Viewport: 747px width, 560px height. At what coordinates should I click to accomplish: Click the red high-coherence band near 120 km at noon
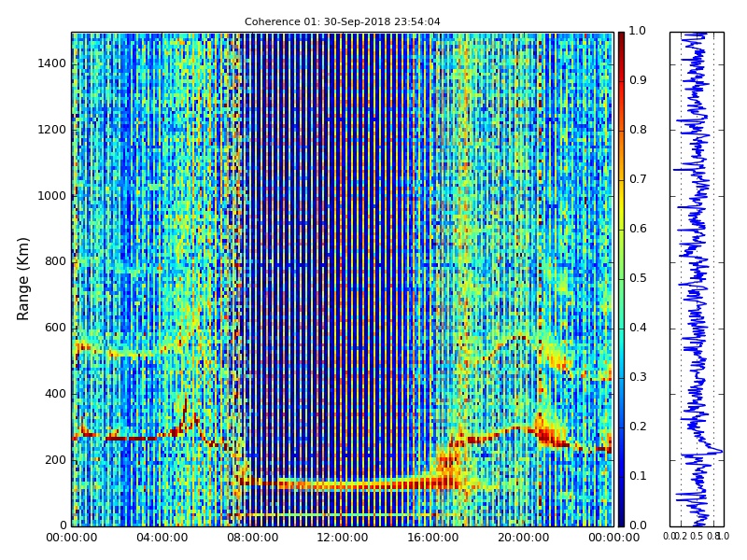[x=343, y=484]
